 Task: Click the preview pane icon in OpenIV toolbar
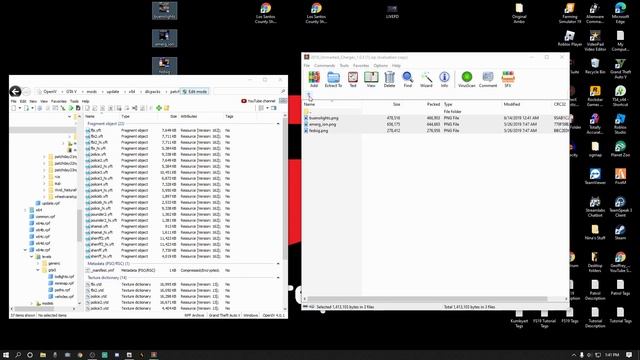(274, 108)
